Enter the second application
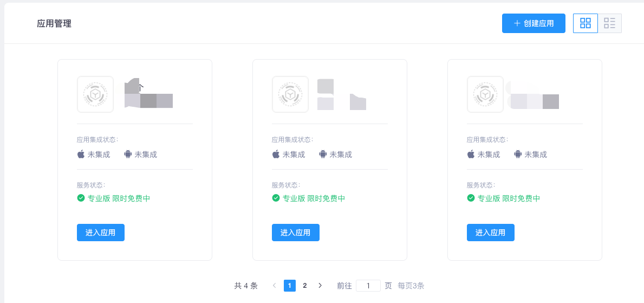The width and height of the screenshot is (644, 303). (x=296, y=233)
